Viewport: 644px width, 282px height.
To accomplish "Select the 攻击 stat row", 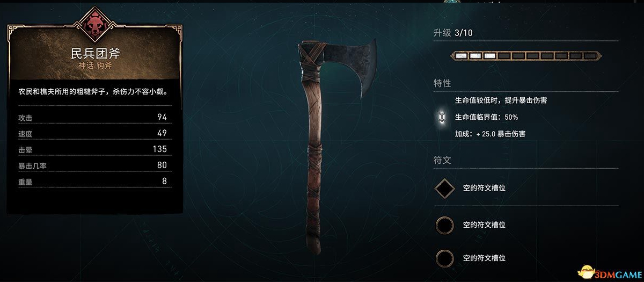I will click(93, 117).
